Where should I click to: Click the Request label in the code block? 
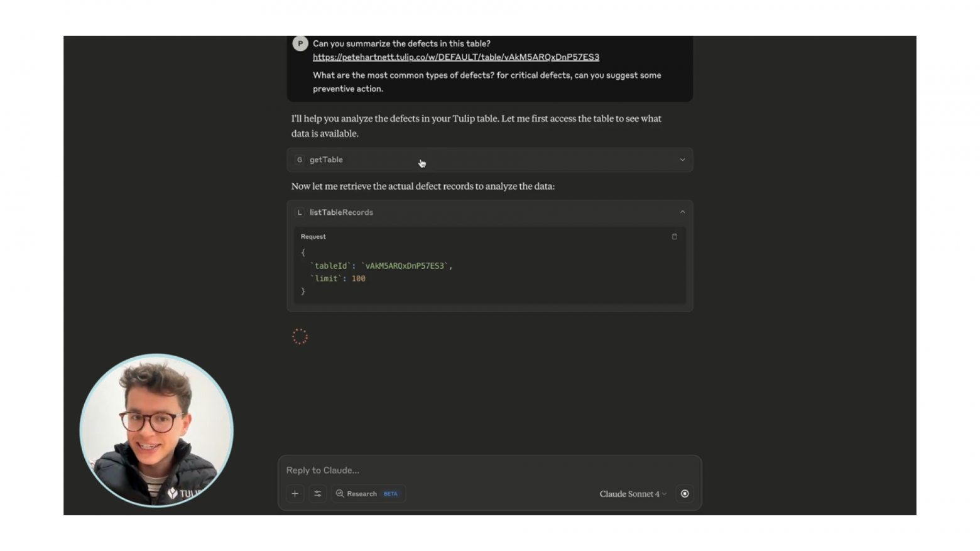[x=313, y=237]
